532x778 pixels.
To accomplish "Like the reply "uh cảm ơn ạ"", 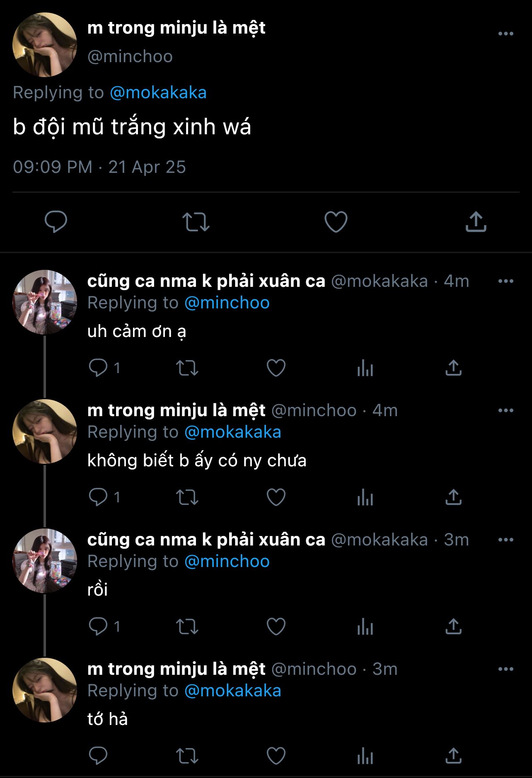I will coord(276,368).
